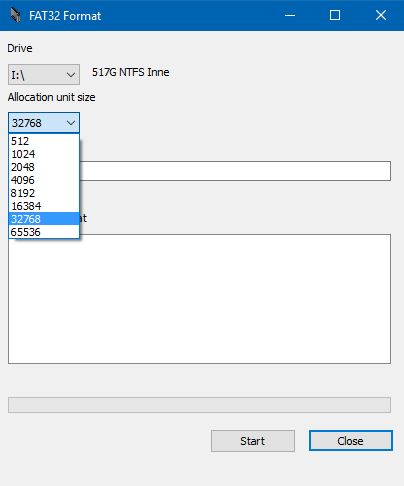Image resolution: width=404 pixels, height=486 pixels.
Task: Choose 2048 from the allocation list
Action: pyautogui.click(x=44, y=167)
